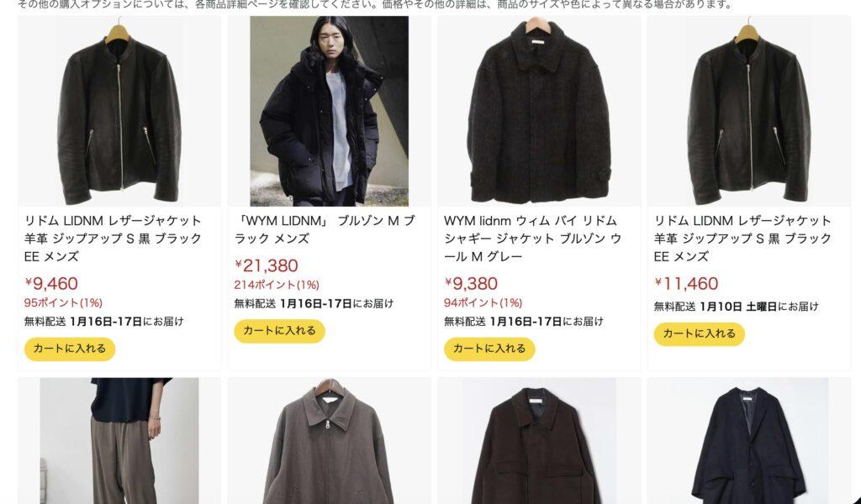
Task: Open 「WYM LIDNM」 ブルゾン M ブラック title link
Action: pyautogui.click(x=325, y=230)
